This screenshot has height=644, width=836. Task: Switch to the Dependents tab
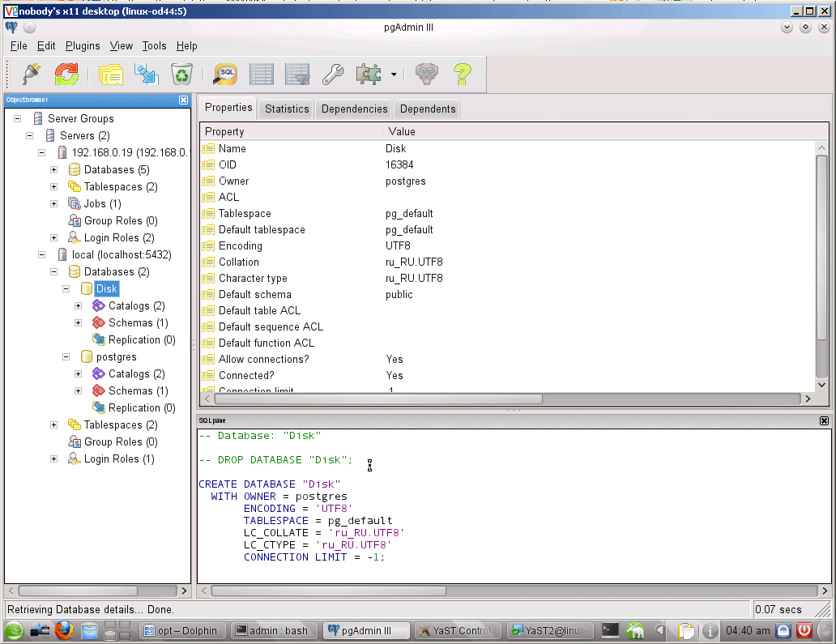[428, 109]
